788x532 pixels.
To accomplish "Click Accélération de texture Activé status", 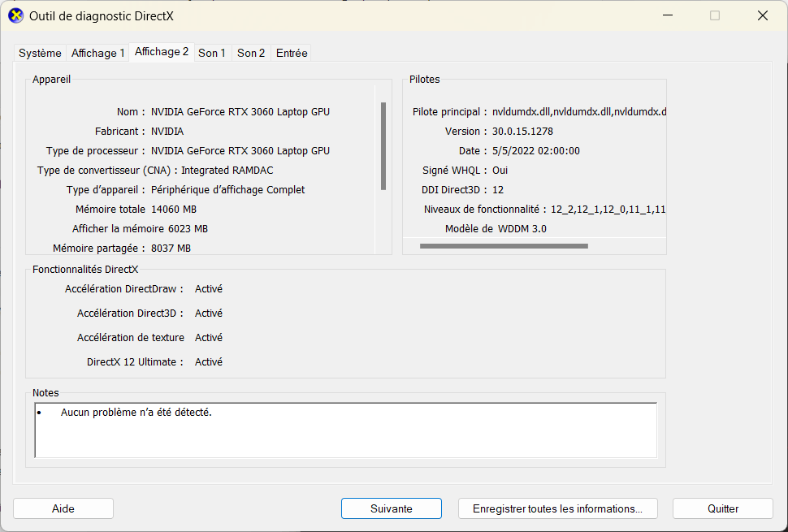I will (209, 338).
